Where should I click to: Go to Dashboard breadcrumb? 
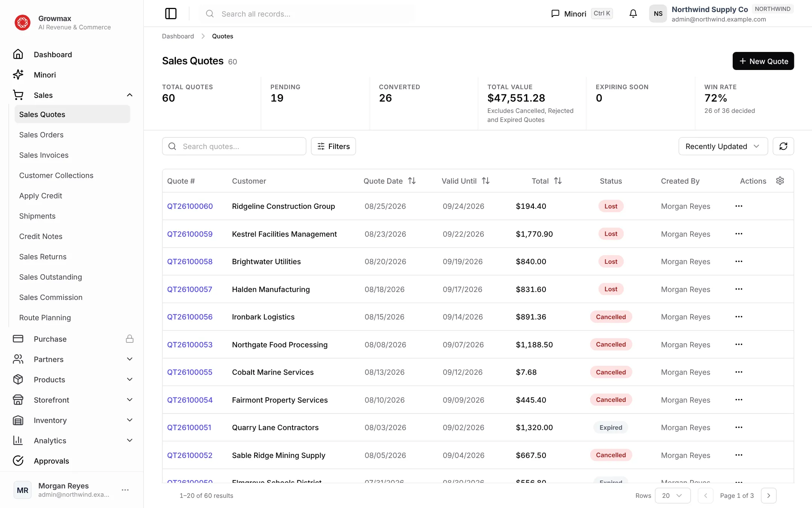click(178, 36)
